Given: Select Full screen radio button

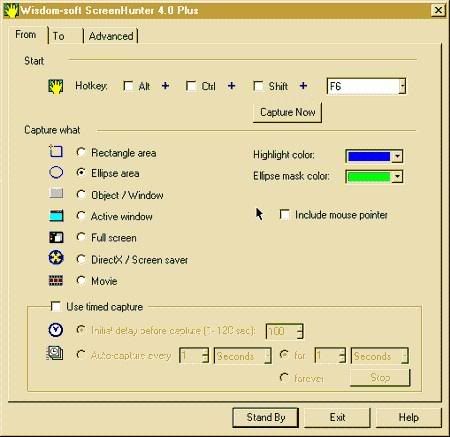Looking at the screenshot, I should (81, 237).
